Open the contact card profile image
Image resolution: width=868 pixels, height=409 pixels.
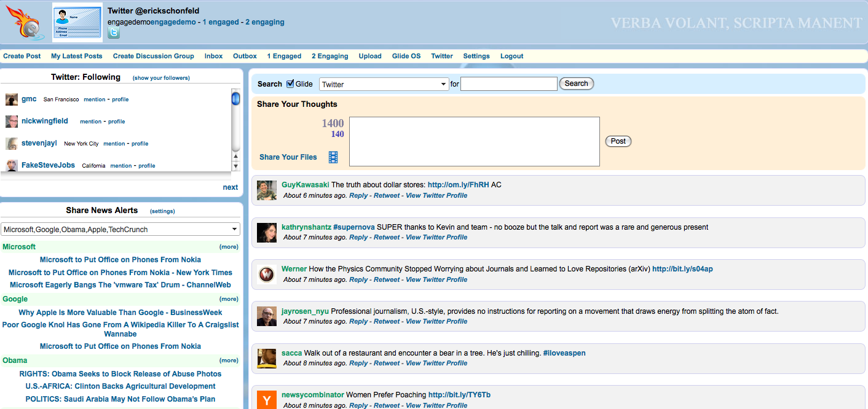click(x=77, y=22)
